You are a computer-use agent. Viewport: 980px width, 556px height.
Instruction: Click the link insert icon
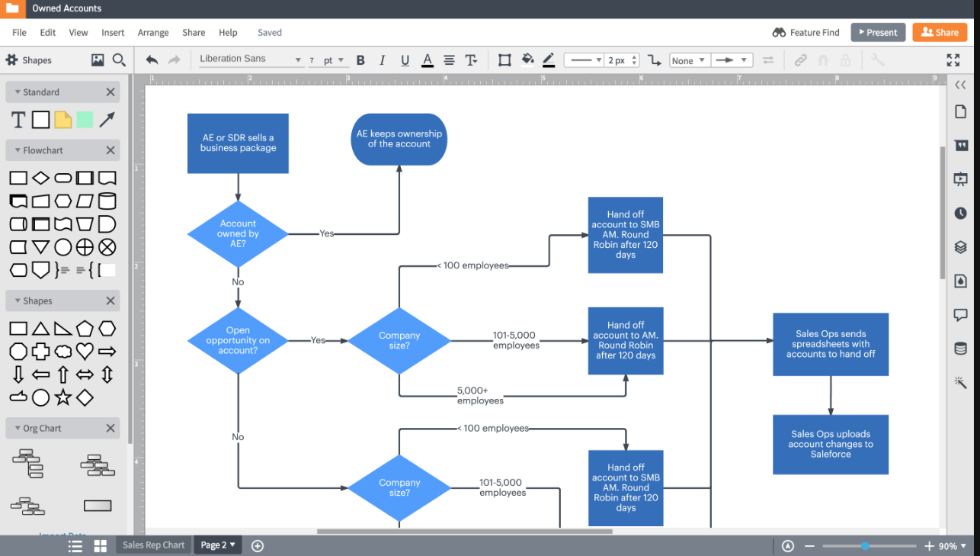pos(800,60)
